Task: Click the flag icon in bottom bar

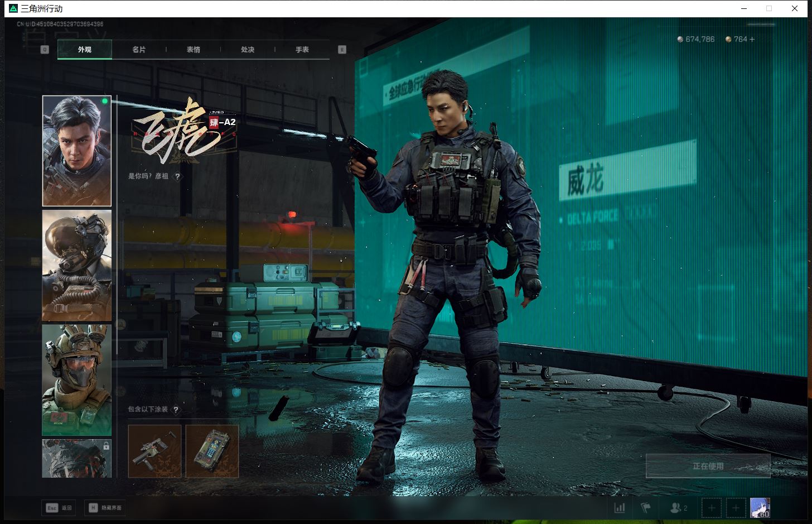Action: [x=646, y=508]
